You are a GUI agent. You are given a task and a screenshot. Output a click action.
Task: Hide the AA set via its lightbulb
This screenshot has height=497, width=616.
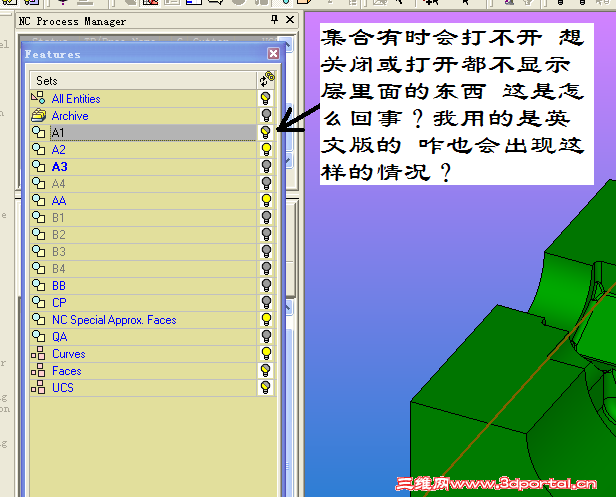266,200
